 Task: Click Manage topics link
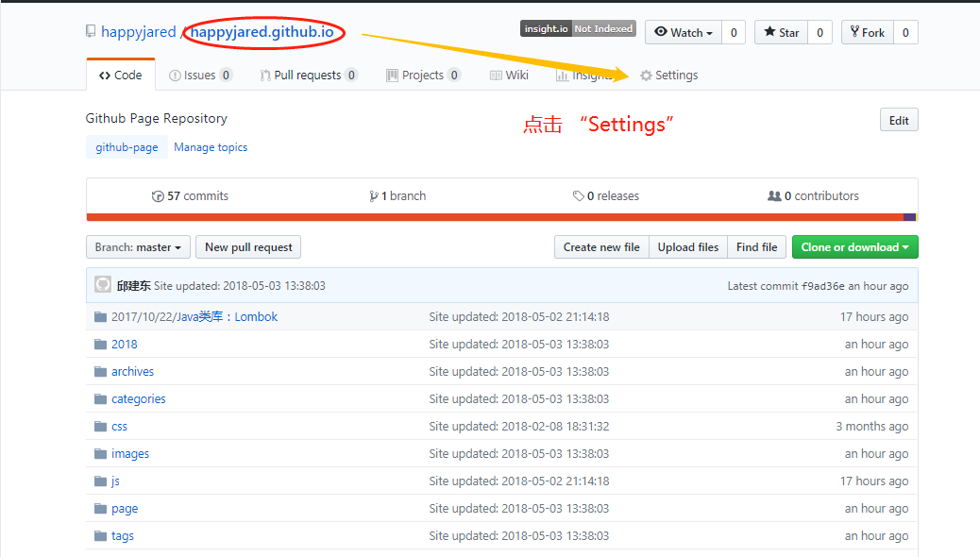point(211,147)
